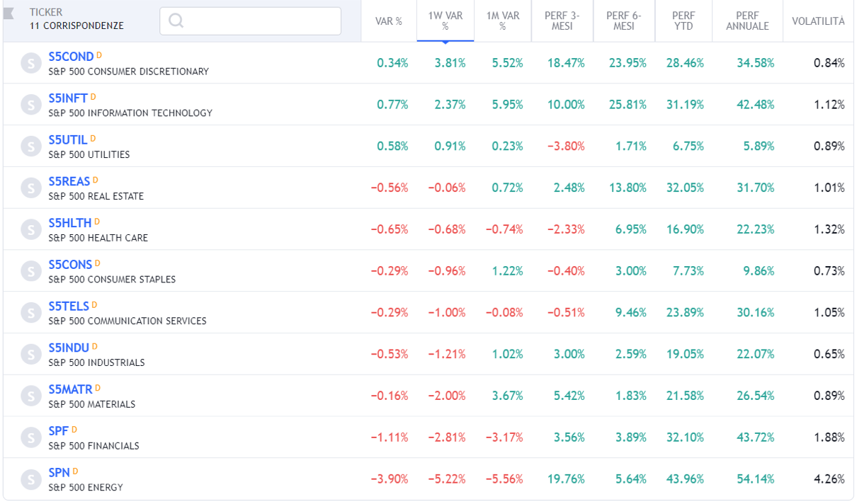Open the S5INDU ticker link

69,348
